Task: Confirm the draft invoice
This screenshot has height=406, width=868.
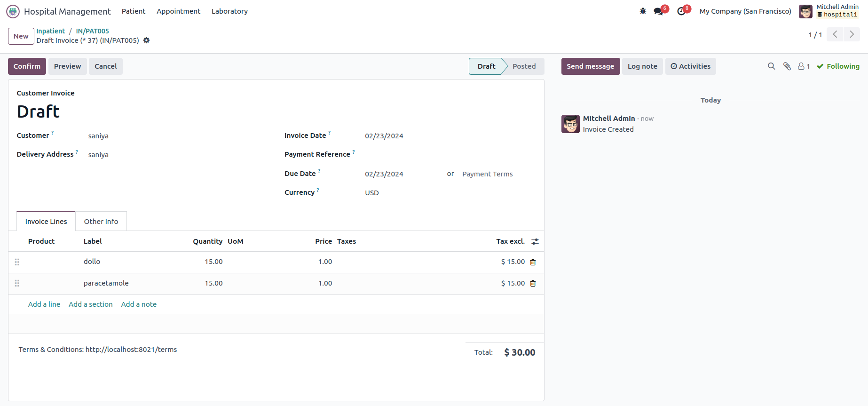Action: (27, 66)
